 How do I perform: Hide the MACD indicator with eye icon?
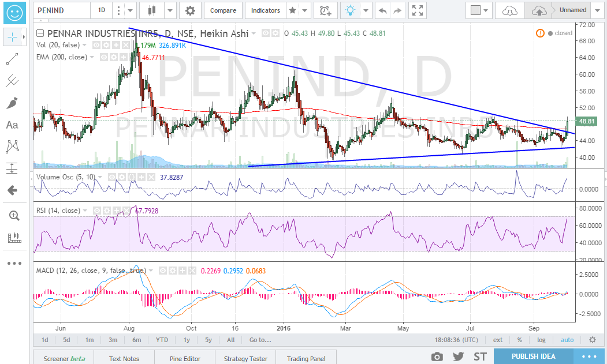(x=163, y=271)
